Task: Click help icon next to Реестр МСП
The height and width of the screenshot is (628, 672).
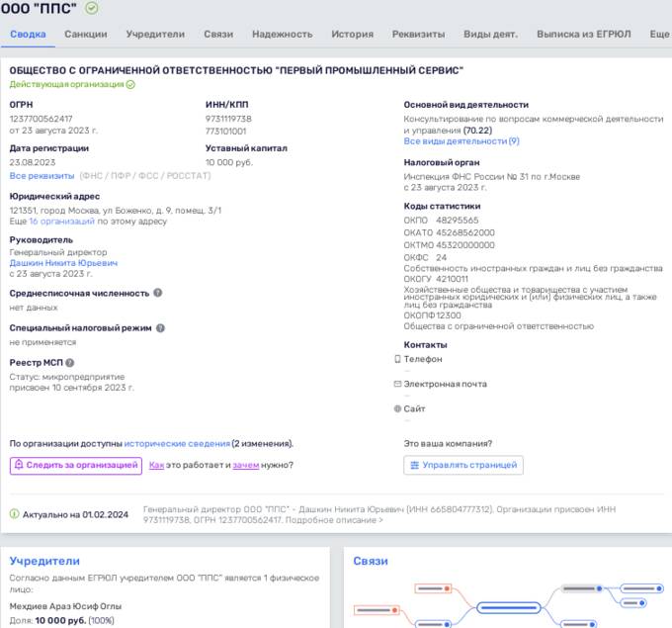Action: (x=69, y=363)
